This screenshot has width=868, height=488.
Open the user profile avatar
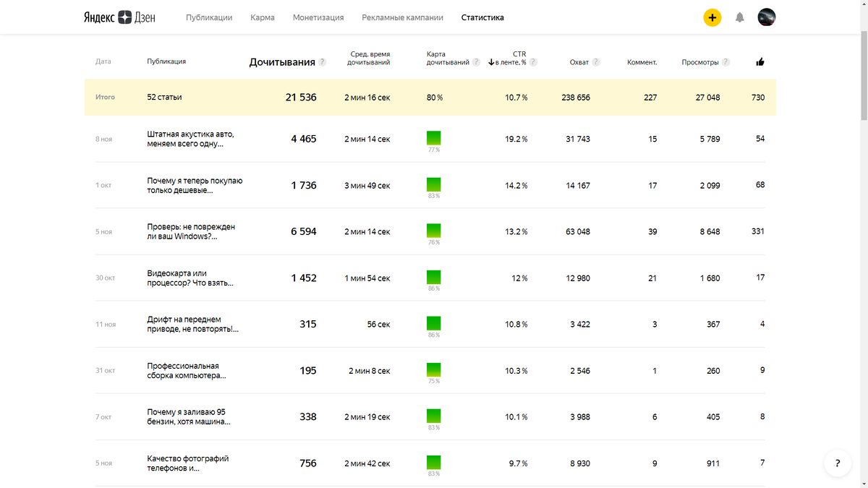tap(767, 17)
